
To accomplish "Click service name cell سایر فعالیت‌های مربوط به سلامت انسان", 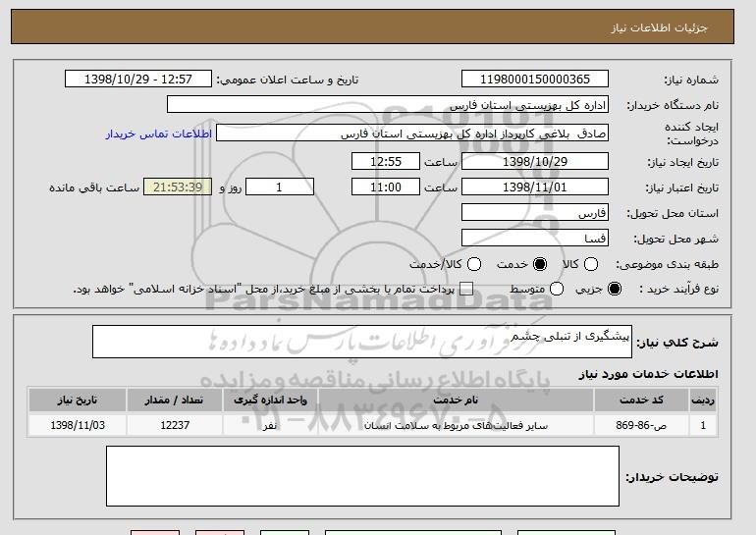I will tap(456, 425).
